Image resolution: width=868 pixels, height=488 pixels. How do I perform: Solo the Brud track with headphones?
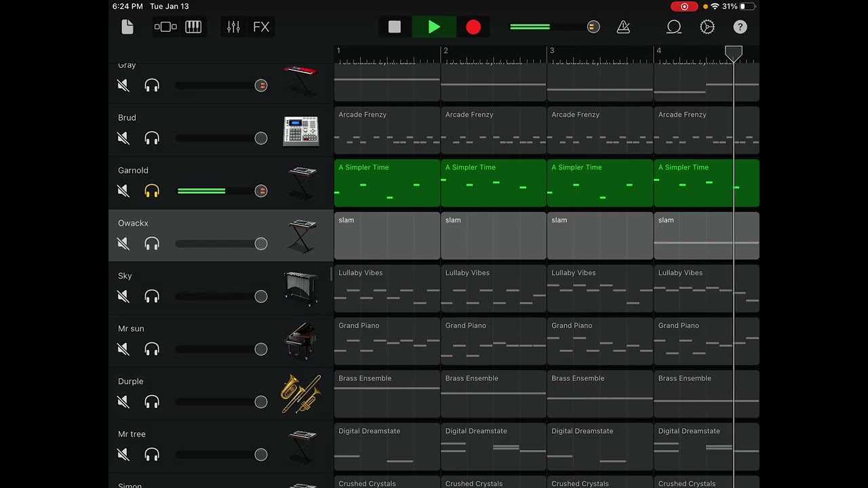[152, 138]
